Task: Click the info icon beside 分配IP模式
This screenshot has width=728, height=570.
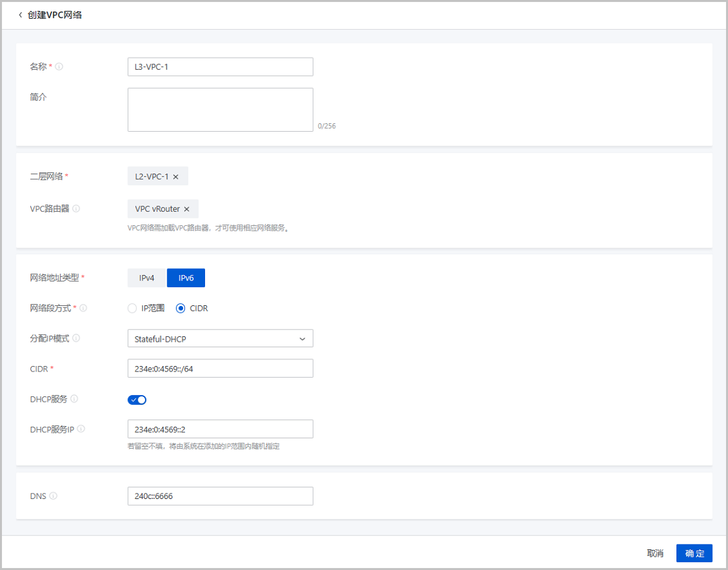Action: (x=75, y=338)
